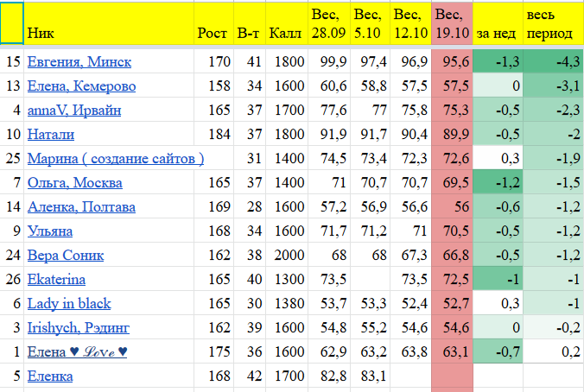This screenshot has width=584, height=392.
Task: Click the Калл column header
Action: 285,33
